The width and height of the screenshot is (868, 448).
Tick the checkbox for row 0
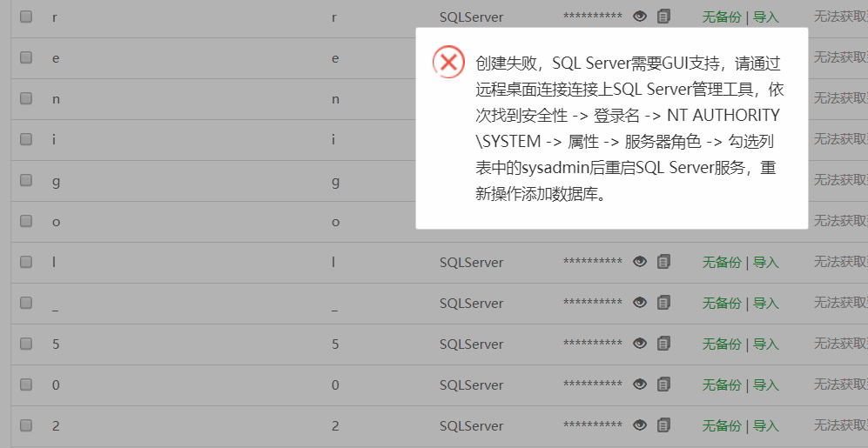coord(26,384)
